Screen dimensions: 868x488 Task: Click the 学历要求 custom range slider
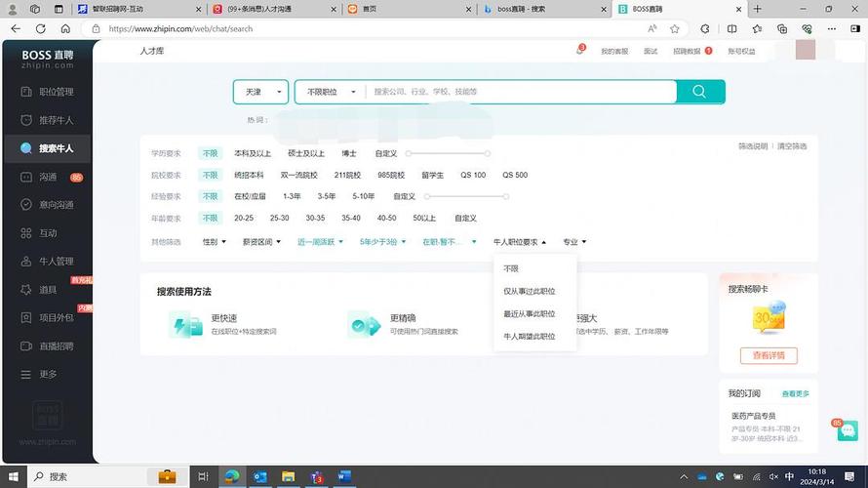(448, 154)
